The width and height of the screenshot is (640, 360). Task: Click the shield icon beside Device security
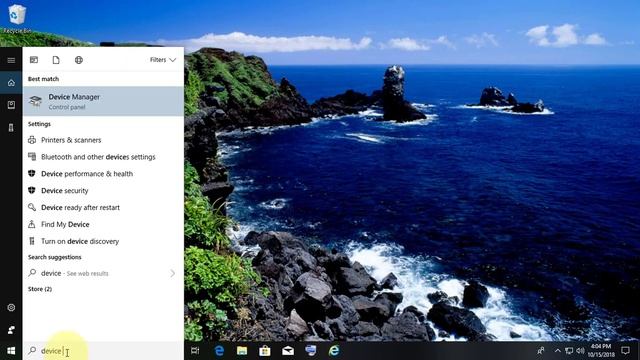[32, 190]
